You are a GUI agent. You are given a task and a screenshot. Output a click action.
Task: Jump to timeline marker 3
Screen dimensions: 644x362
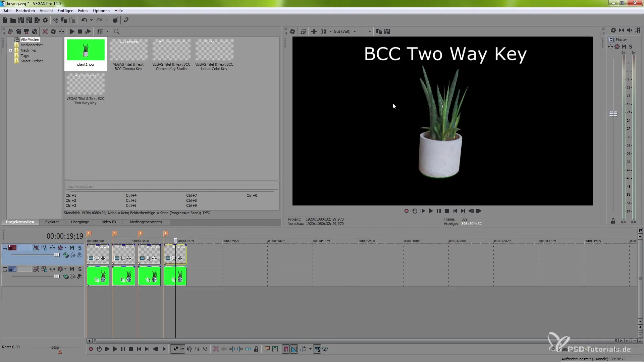click(140, 234)
